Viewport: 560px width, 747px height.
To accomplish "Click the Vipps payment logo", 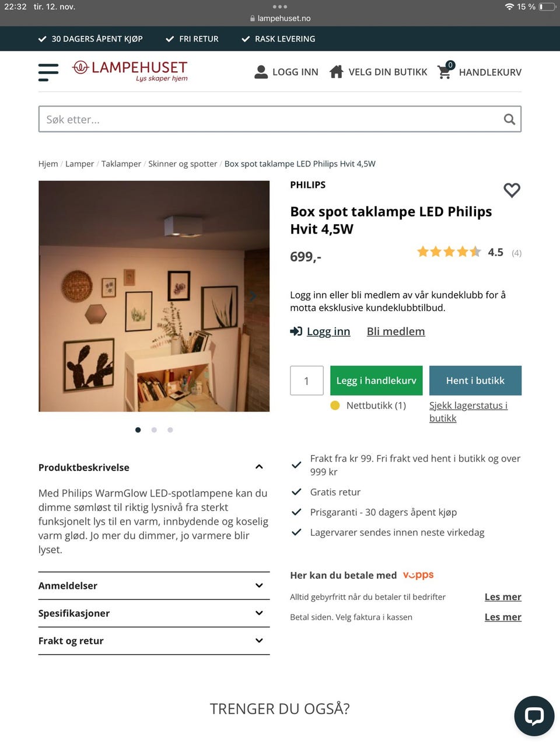I will [x=418, y=575].
